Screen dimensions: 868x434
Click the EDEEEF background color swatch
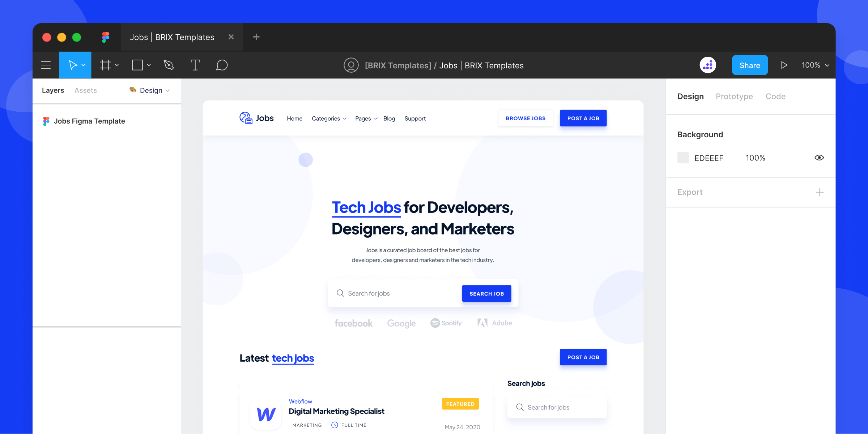[x=683, y=157]
